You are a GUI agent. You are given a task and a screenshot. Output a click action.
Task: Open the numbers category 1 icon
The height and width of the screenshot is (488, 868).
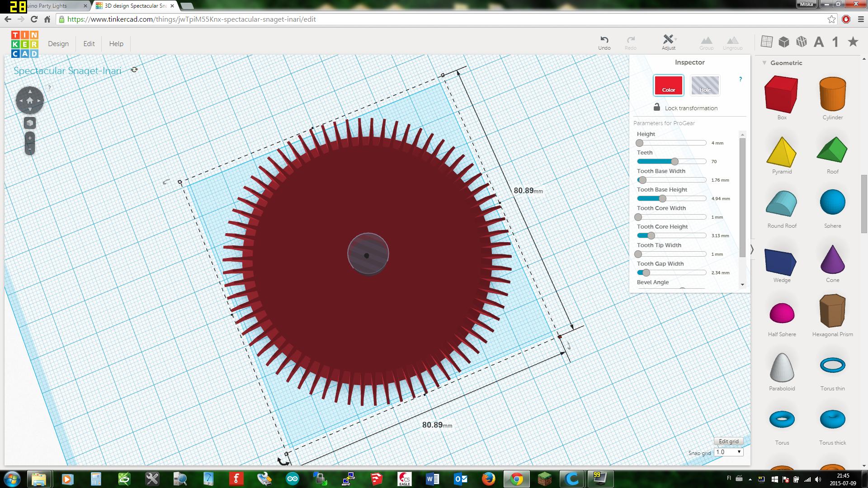(x=835, y=42)
